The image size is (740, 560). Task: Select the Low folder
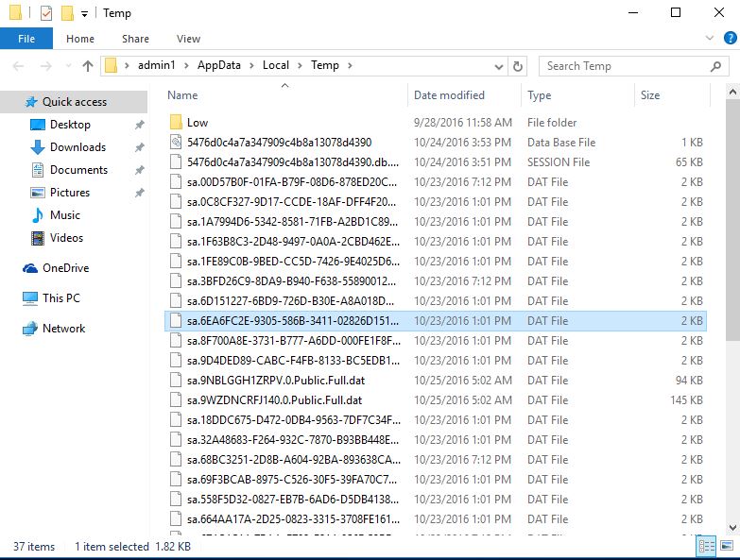click(435, 123)
